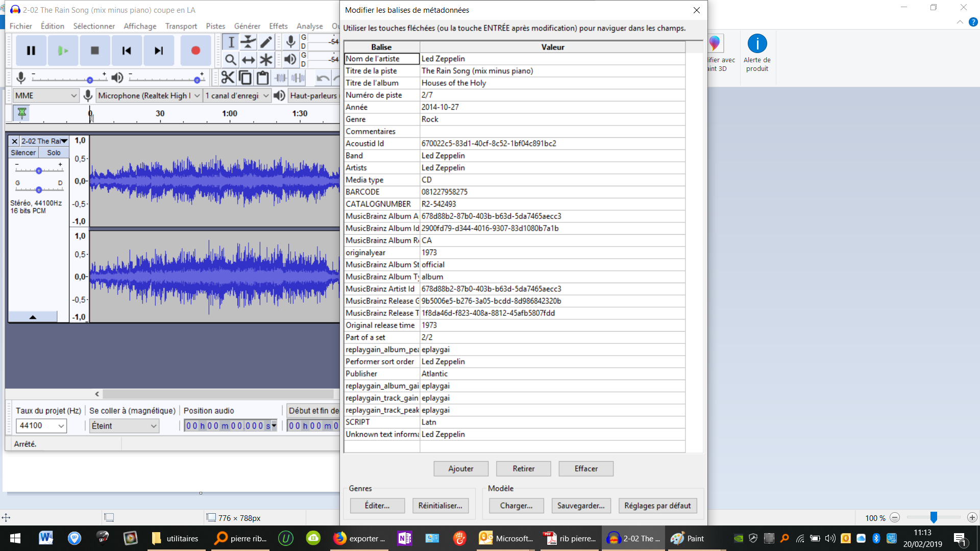Click the Undo arrow icon
Viewport: 980px width, 551px height.
(323, 78)
